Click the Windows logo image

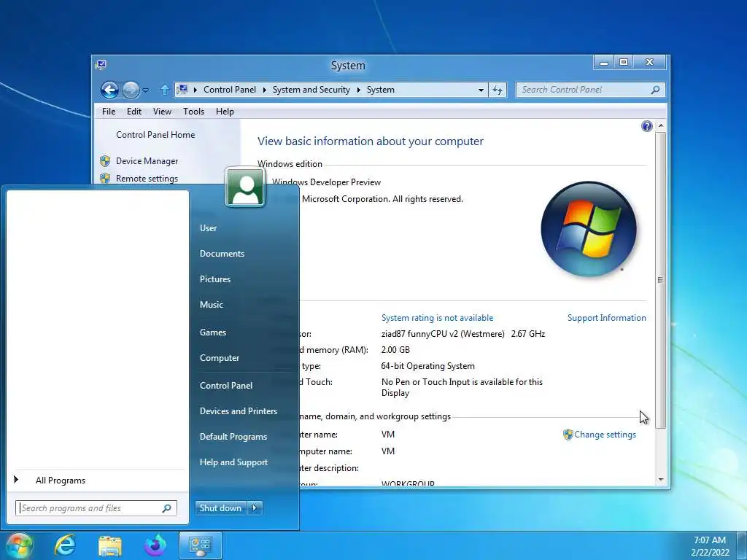pyautogui.click(x=589, y=228)
